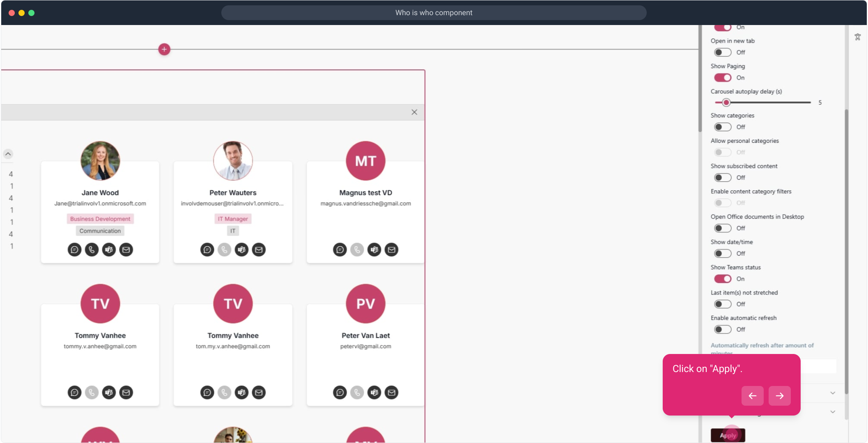The image size is (868, 443).
Task: Turn off Show Paging switch
Action: point(723,78)
